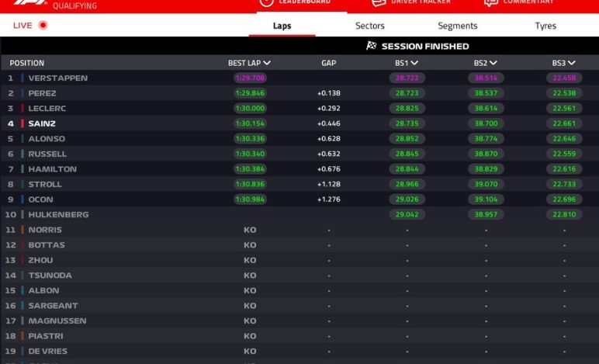The width and height of the screenshot is (599, 364).
Task: Click Verstappen's purple 38.514 BS2 time
Action: click(x=486, y=78)
